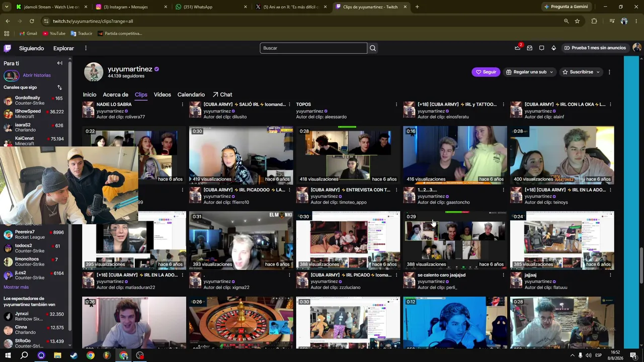The height and width of the screenshot is (362, 644).
Task: Open the Chrome extensions puzzle icon
Action: 594,21
